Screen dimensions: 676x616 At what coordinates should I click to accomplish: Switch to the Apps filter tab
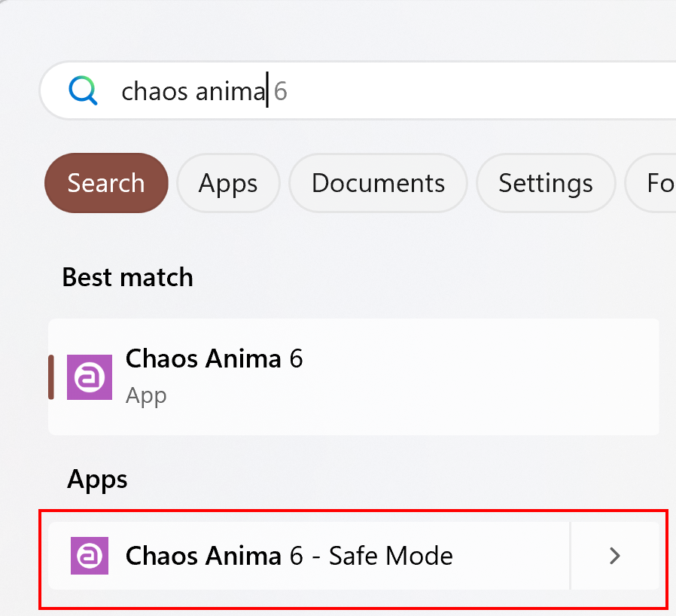coord(228,183)
